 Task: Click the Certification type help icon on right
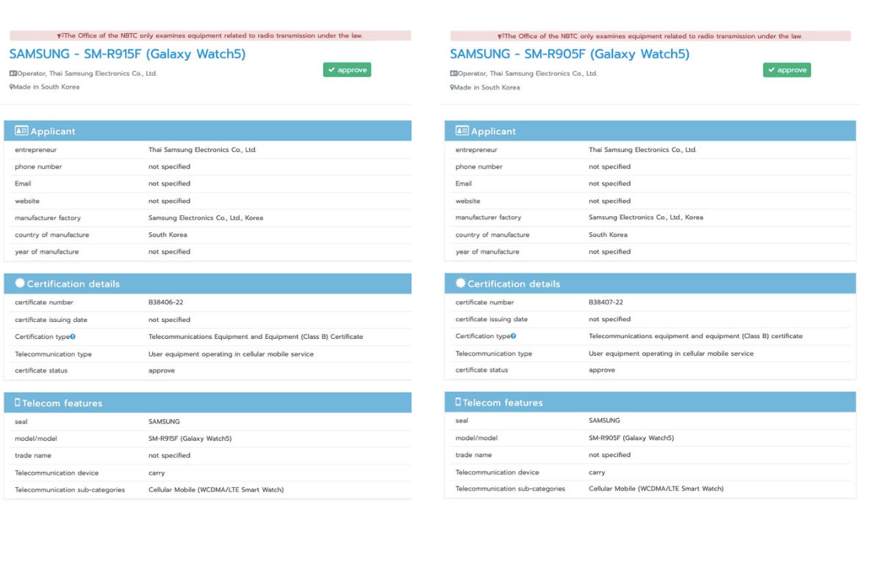513,336
